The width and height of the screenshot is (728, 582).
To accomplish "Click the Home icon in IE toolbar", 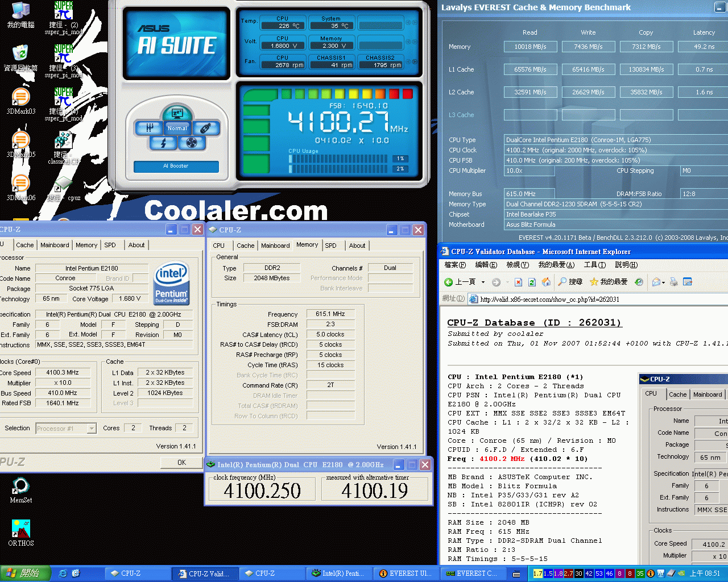I will [x=546, y=282].
